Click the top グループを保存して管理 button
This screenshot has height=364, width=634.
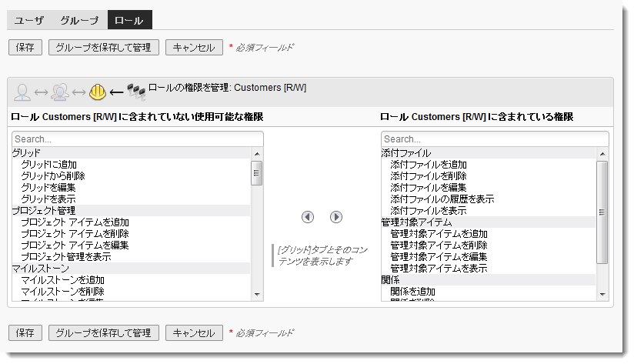[x=104, y=47]
